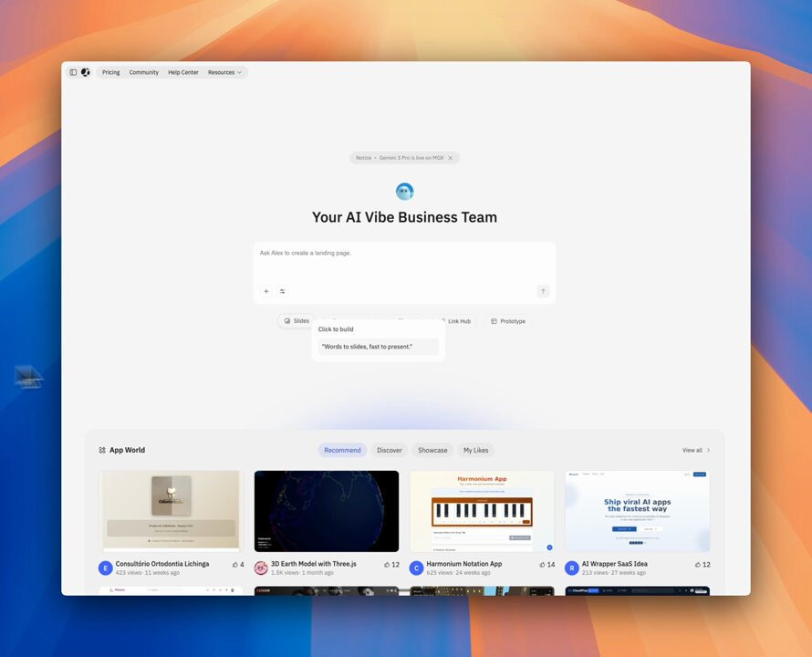Screen dimensions: 812x657
Task: Open Harmonium Notation App title
Action: pyautogui.click(x=464, y=564)
